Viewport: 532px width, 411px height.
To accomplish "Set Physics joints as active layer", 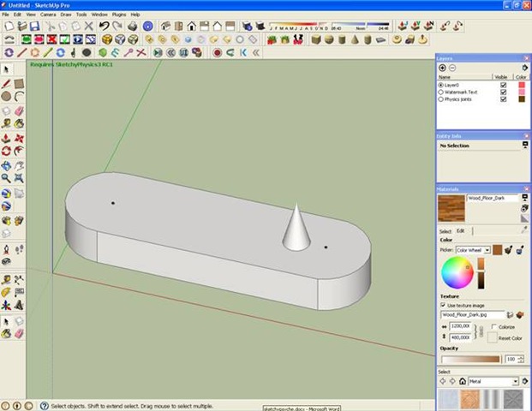I will click(441, 99).
